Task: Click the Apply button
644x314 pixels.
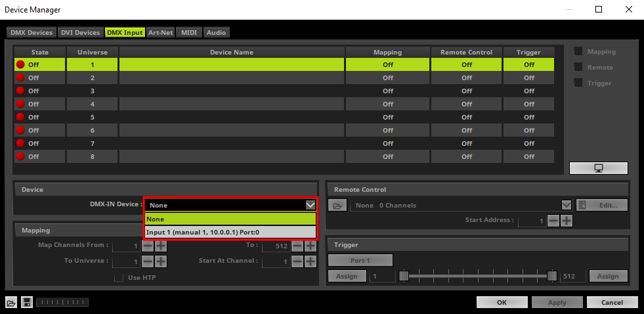Action: click(557, 302)
